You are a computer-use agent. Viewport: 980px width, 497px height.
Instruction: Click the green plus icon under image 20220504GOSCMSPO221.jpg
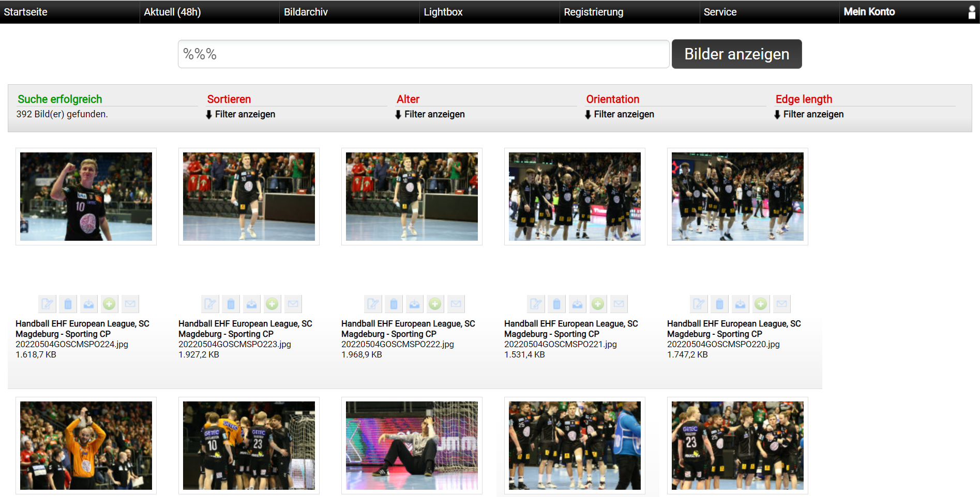point(598,304)
